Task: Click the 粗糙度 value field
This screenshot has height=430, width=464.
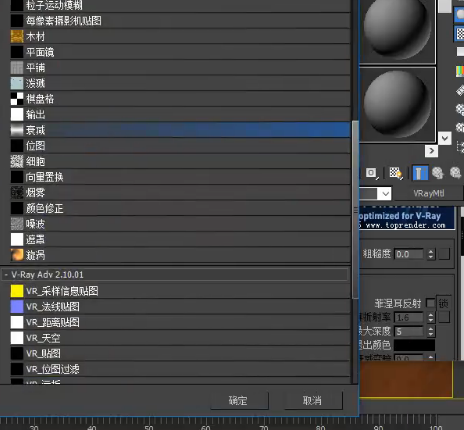Action: [x=409, y=254]
